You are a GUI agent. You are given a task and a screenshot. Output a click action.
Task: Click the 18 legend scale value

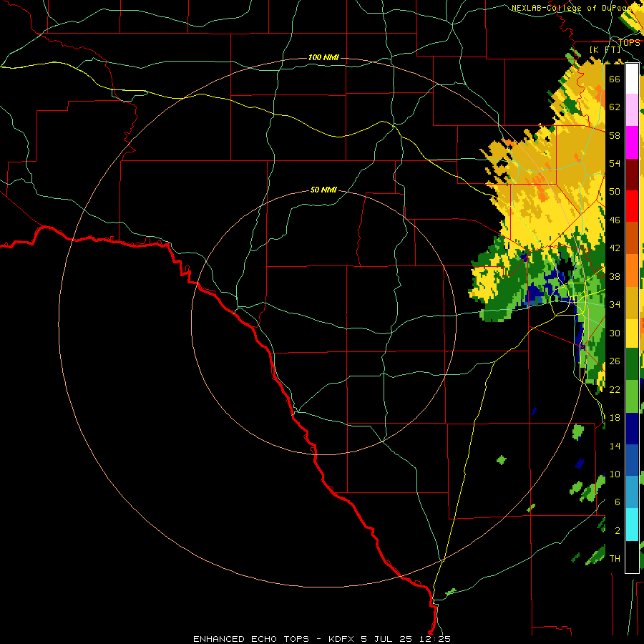coord(615,418)
